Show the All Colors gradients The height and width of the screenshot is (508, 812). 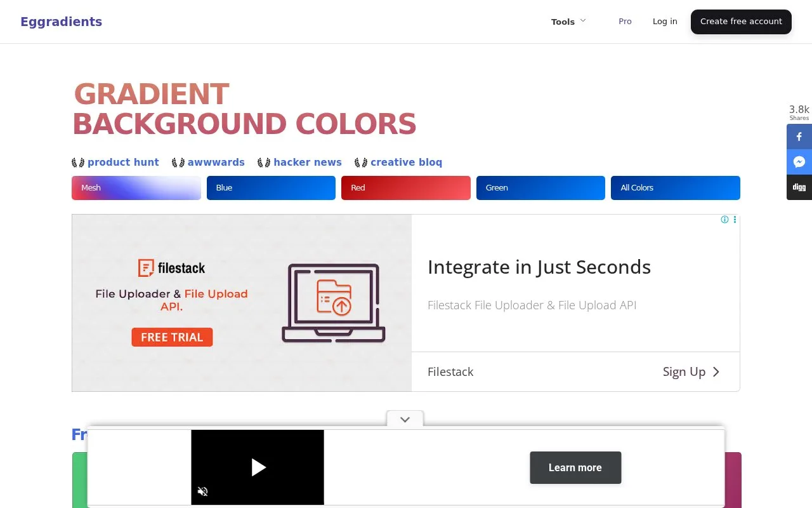[676, 188]
